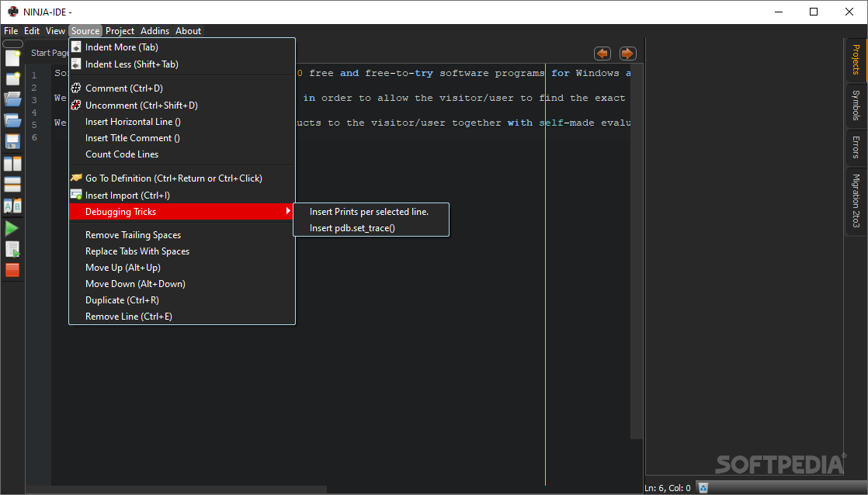Click the NINJA-IDE title bar logo

point(12,12)
